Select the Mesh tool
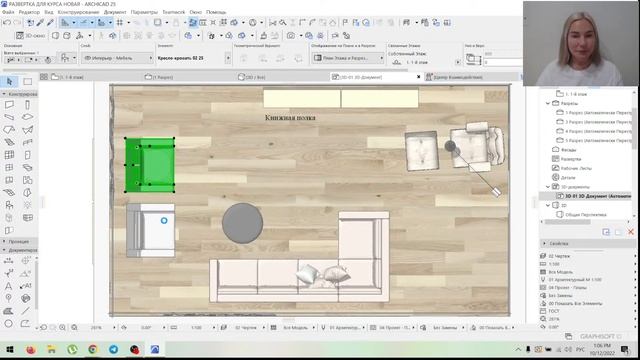The image size is (640, 360). 9,193
